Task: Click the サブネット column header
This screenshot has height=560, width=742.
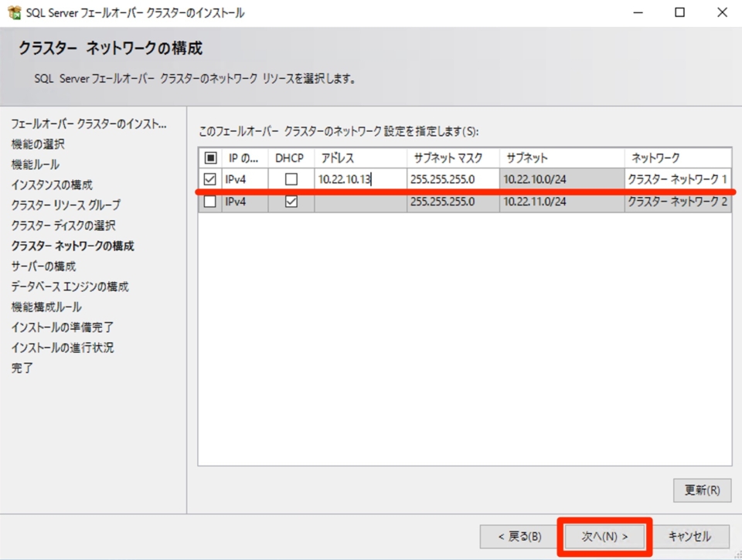Action: click(x=562, y=158)
